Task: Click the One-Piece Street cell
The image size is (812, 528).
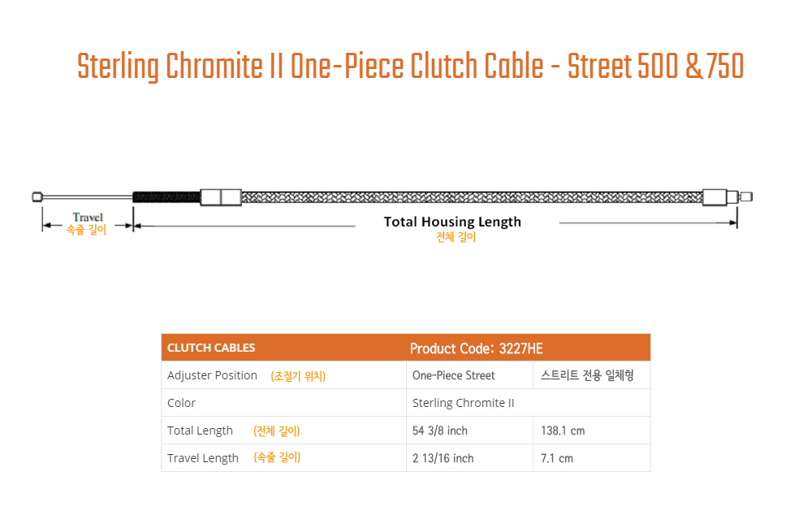Action: [453, 375]
